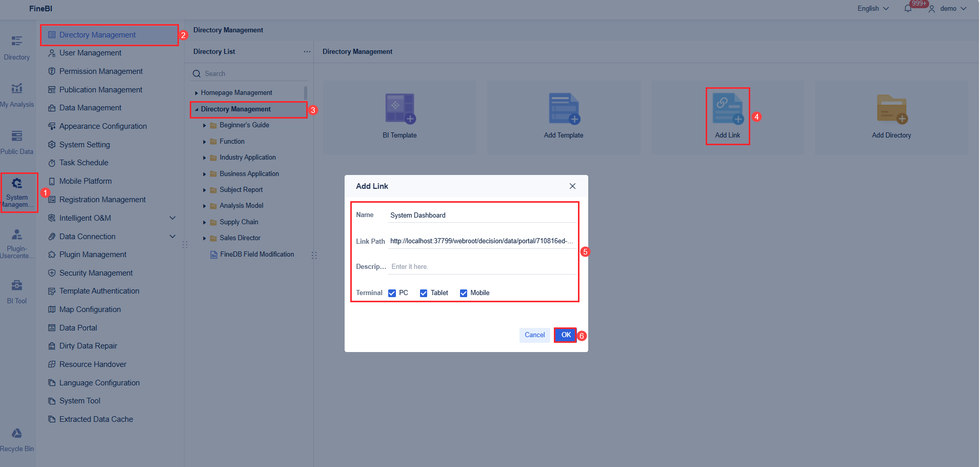Uncheck the Tablet terminal checkbox
The width and height of the screenshot is (980, 467).
pyautogui.click(x=424, y=293)
